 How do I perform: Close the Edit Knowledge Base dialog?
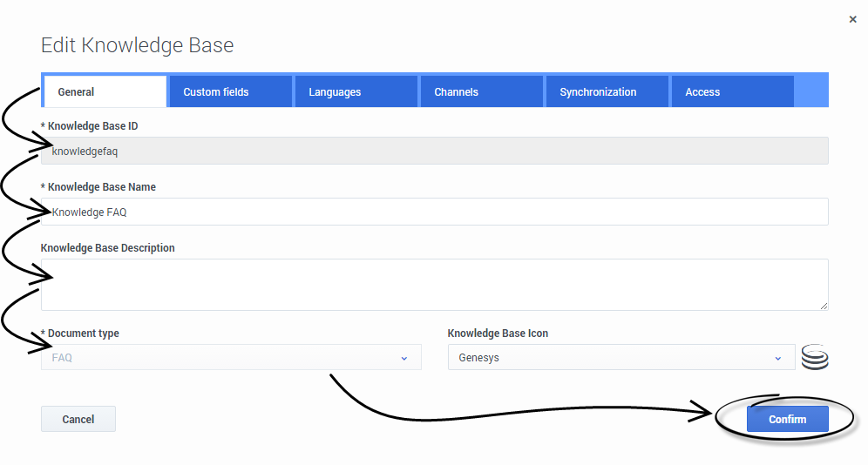[x=852, y=19]
